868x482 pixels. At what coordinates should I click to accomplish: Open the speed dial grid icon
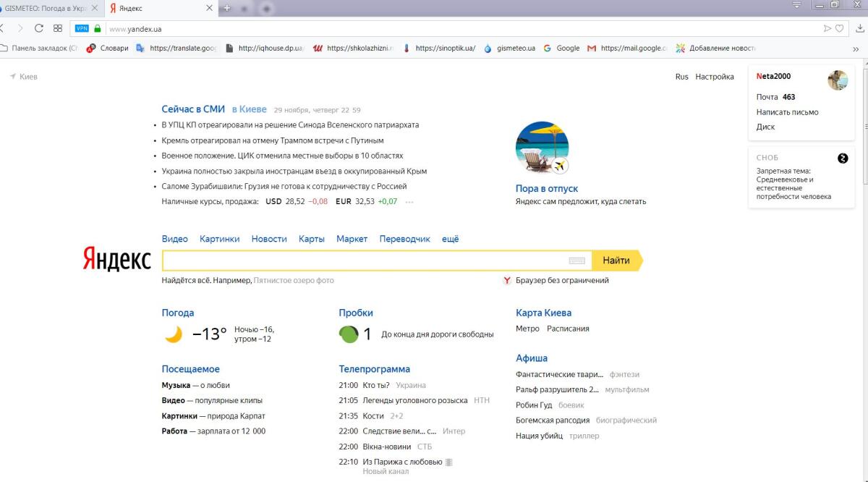[58, 29]
